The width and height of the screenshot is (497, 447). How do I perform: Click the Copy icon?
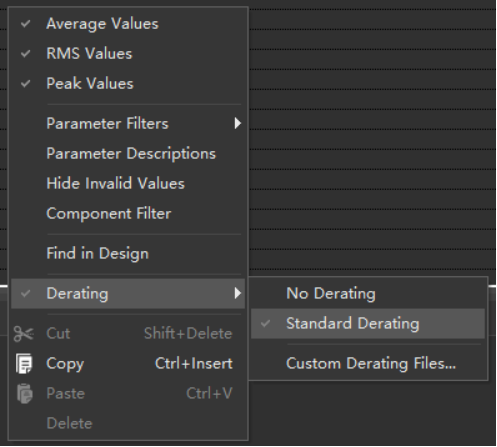point(24,364)
